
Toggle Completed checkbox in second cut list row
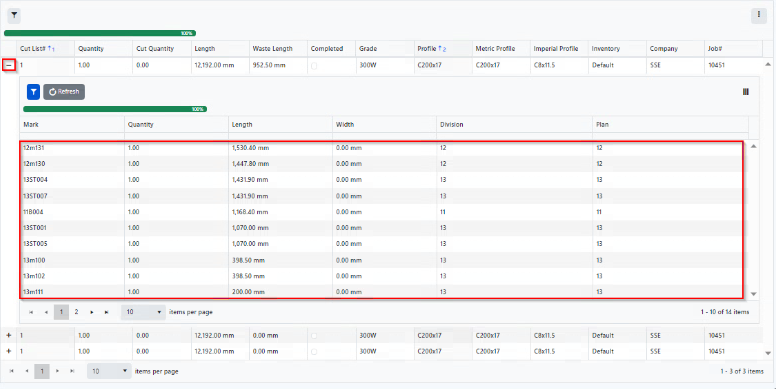[x=314, y=336]
